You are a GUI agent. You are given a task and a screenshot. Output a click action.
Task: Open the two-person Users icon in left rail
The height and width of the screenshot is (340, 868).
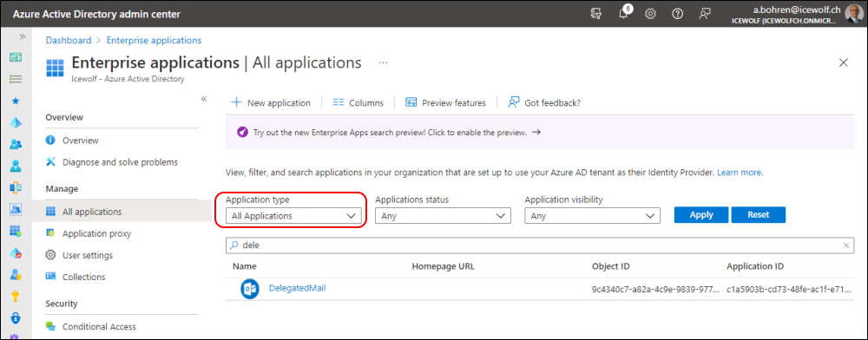[16, 144]
